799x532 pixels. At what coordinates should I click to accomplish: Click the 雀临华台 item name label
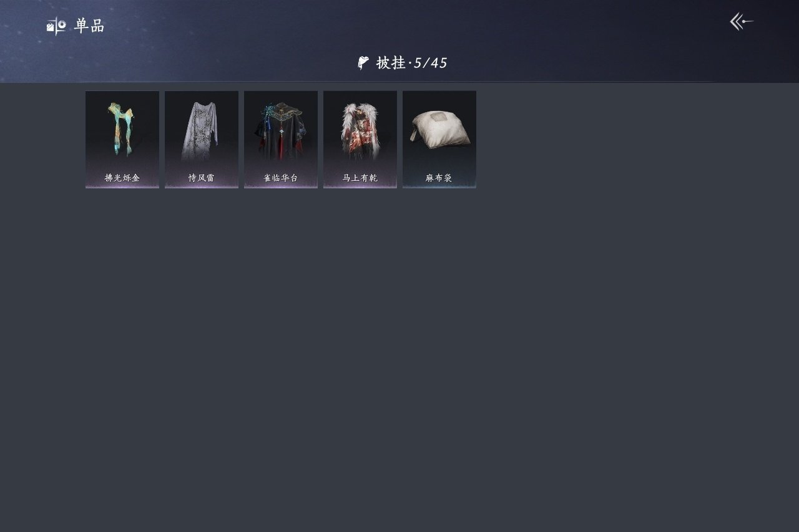click(280, 178)
